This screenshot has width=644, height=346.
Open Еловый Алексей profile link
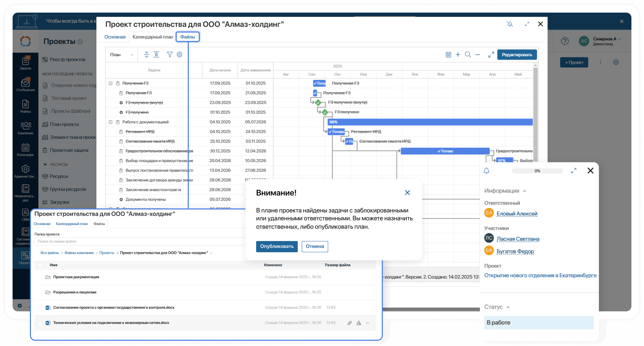[x=517, y=214]
